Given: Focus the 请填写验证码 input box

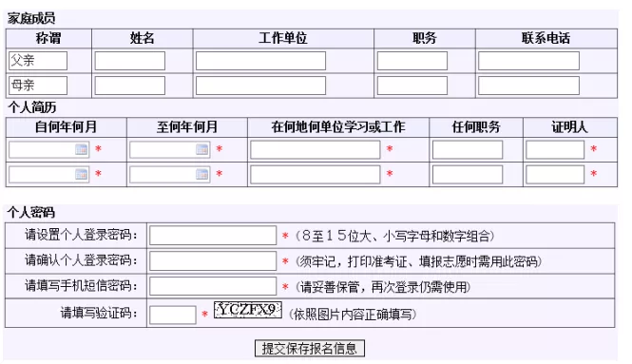Looking at the screenshot, I should tap(173, 315).
